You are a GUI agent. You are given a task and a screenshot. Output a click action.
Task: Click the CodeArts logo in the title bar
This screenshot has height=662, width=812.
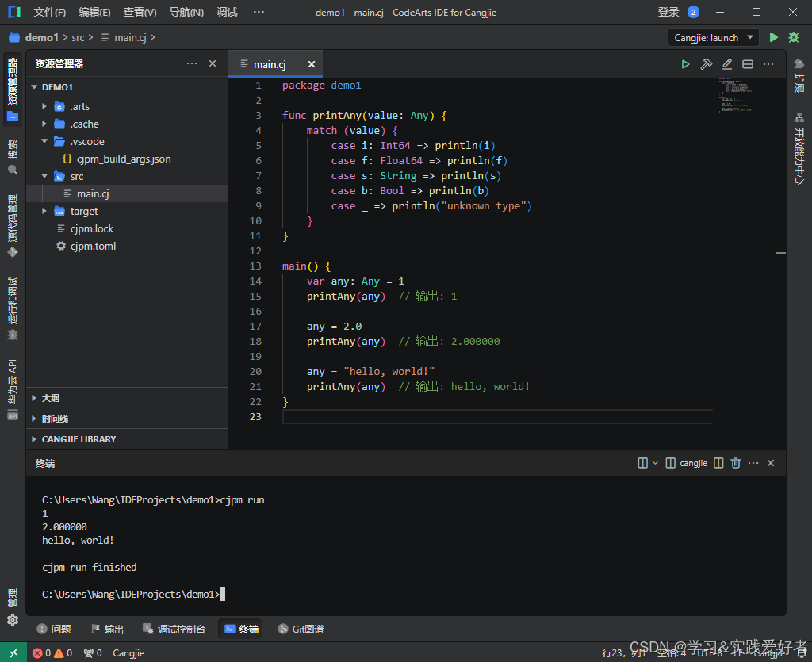(14, 12)
